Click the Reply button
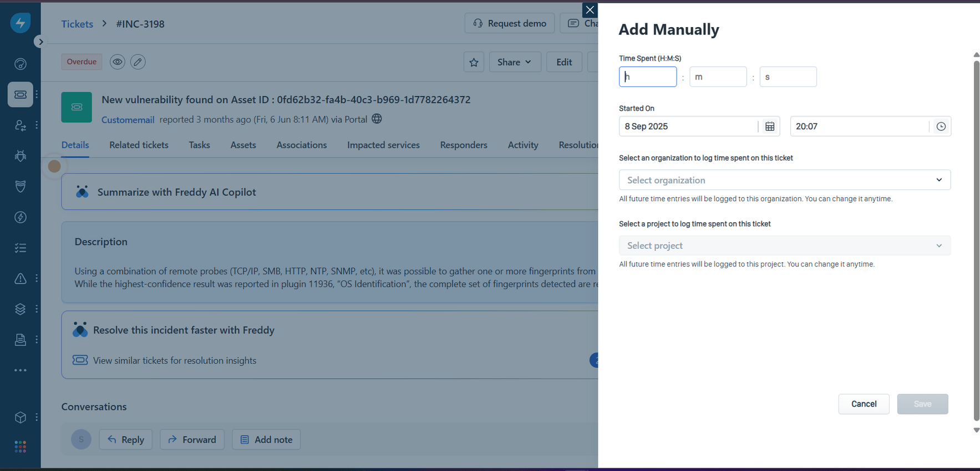The image size is (980, 471). (x=125, y=439)
